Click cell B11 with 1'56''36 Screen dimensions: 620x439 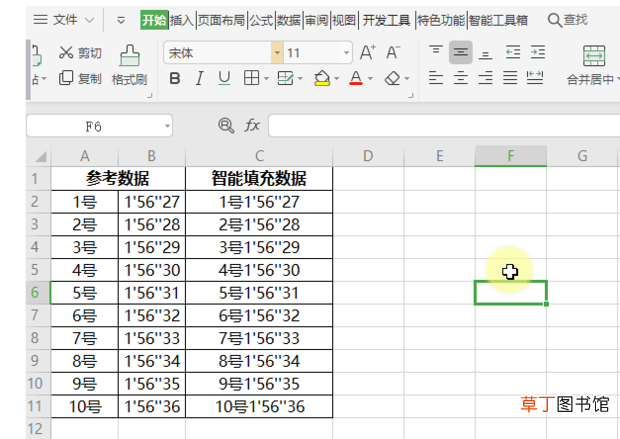[152, 406]
